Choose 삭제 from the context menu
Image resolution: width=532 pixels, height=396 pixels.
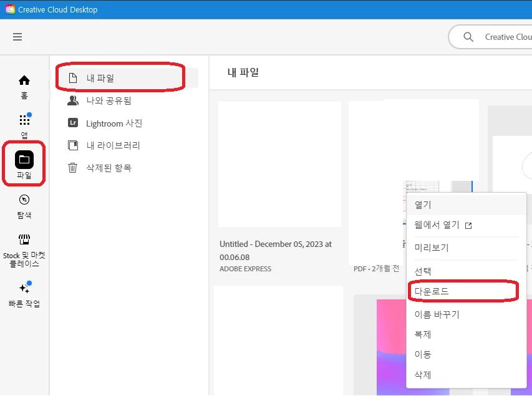tap(466, 375)
